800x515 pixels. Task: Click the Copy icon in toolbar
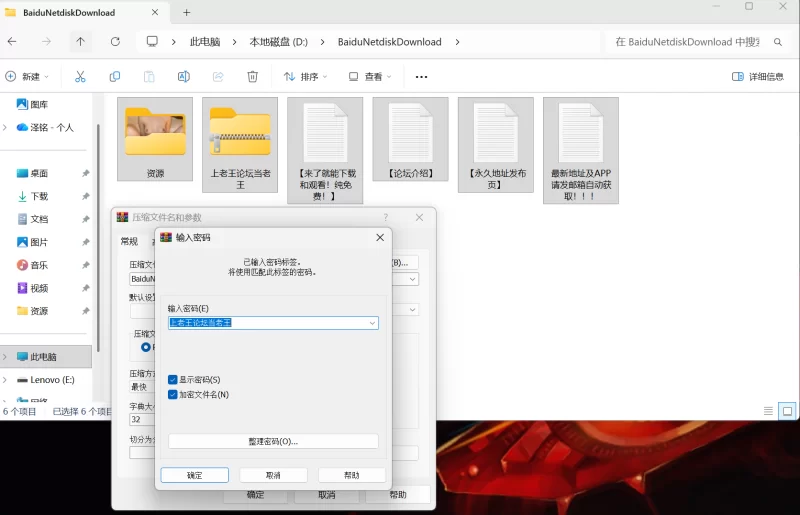(x=115, y=76)
